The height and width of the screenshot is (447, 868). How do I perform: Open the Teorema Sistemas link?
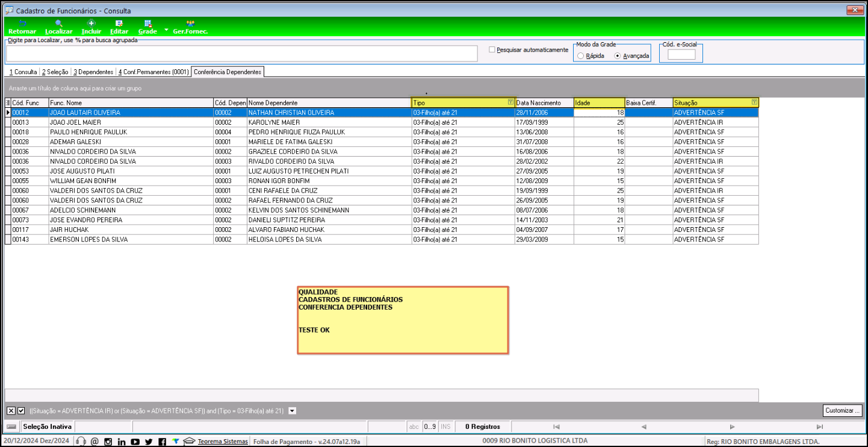click(223, 442)
